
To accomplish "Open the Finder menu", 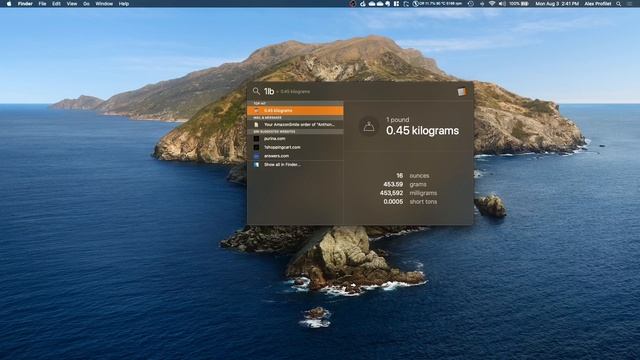I will click(x=25, y=4).
